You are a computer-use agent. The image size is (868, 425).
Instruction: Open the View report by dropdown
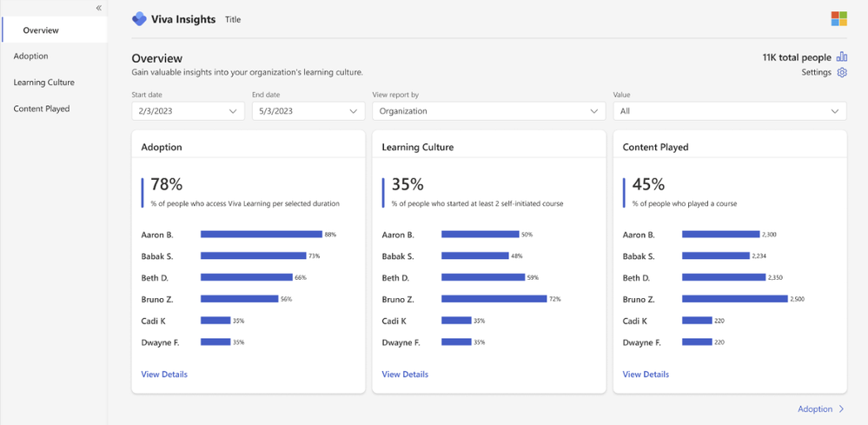click(x=489, y=110)
